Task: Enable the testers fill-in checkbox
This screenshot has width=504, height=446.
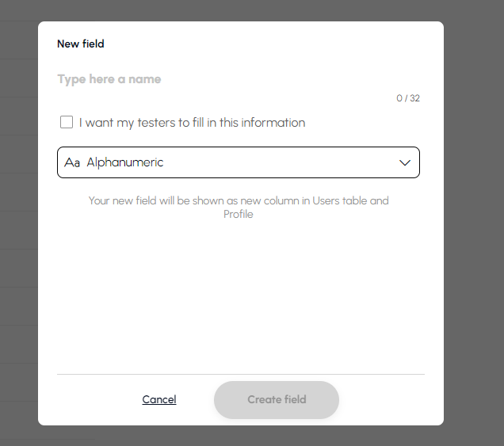Action: click(67, 123)
